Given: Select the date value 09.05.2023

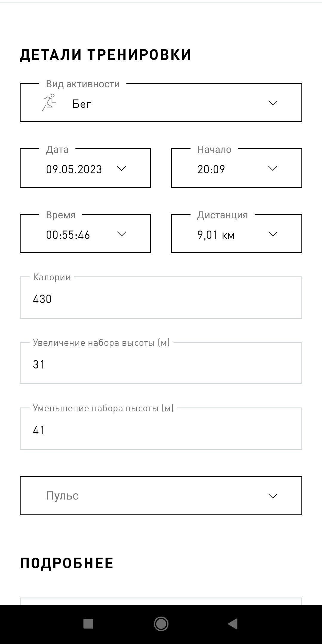Looking at the screenshot, I should [x=74, y=169].
